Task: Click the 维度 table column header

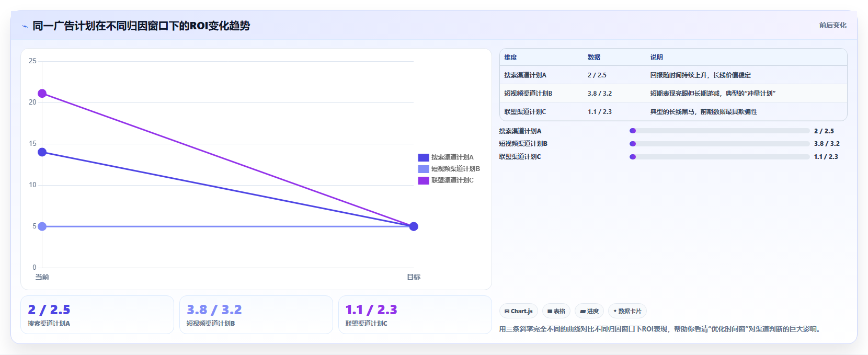Action: [510, 58]
